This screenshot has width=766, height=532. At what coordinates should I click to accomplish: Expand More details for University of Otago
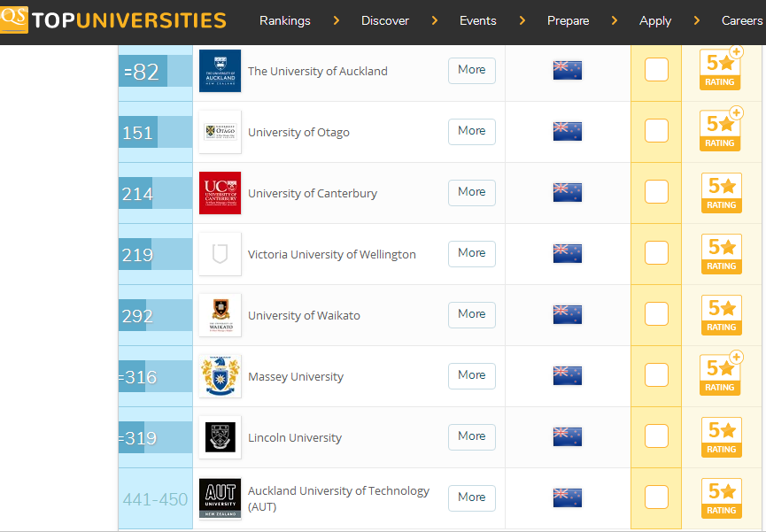[x=471, y=131]
